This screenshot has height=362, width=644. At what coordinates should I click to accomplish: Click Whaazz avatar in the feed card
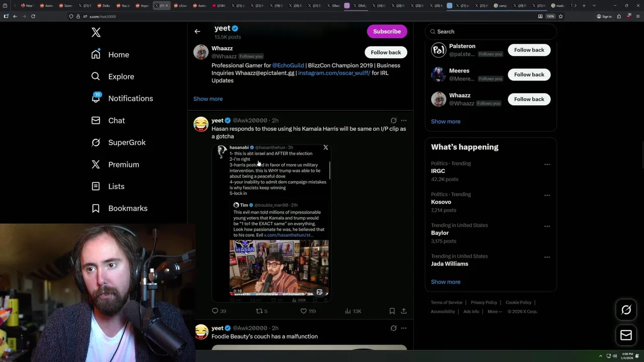click(201, 52)
